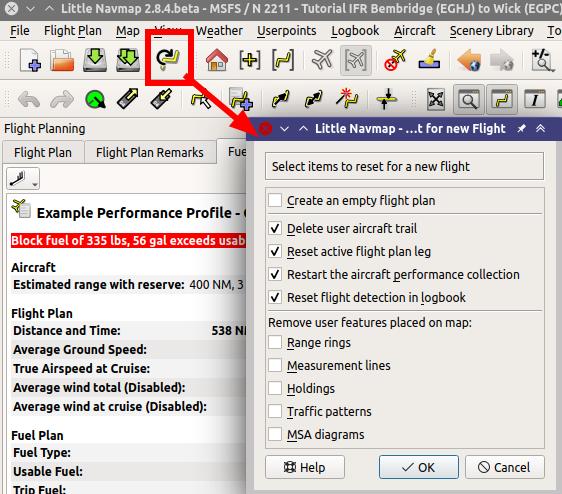Switch to Flight Plan Remarks tab
The width and height of the screenshot is (562, 494).
point(150,152)
